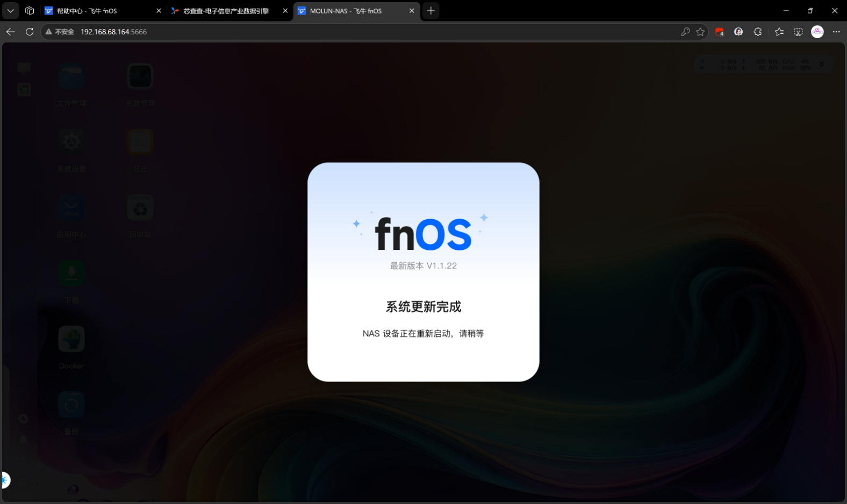This screenshot has width=847, height=504.
Task: Open the Favorites list icon
Action: click(779, 32)
